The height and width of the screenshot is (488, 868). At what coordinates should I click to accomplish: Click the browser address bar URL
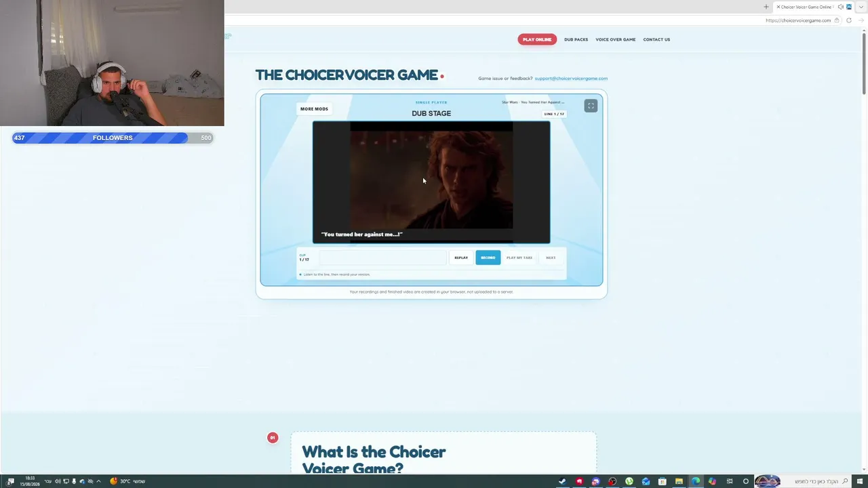coord(797,20)
